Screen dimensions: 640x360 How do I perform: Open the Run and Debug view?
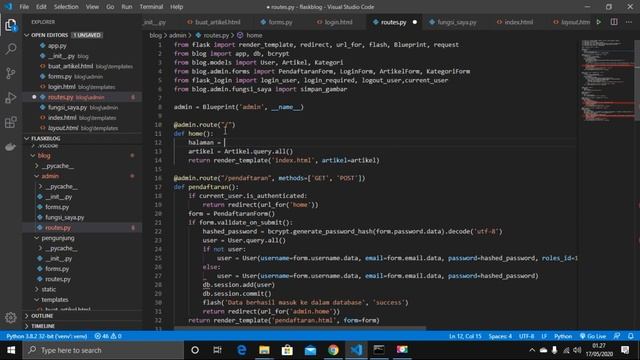point(11,98)
